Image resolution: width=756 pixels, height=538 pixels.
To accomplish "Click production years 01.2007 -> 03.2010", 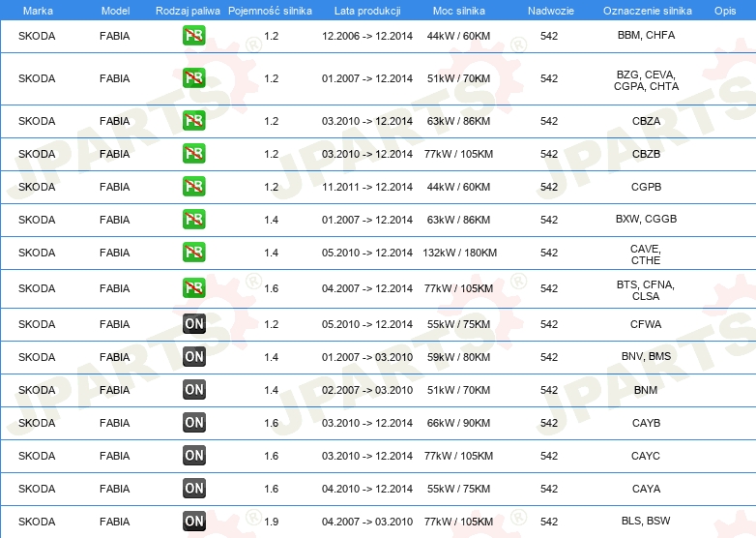I will (x=367, y=357).
